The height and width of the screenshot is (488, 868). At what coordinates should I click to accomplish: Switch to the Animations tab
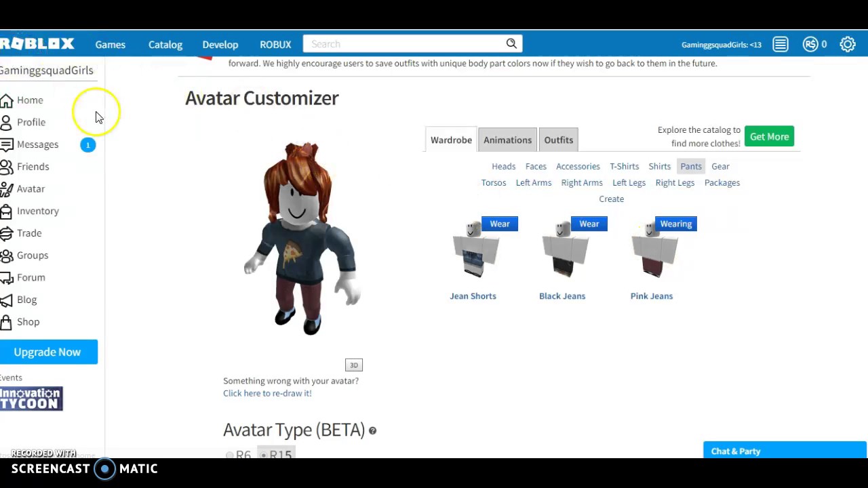507,140
